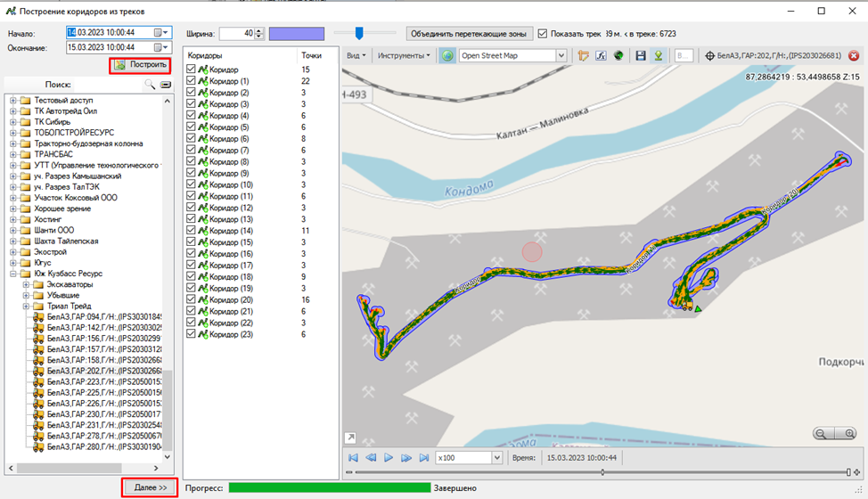Open the Инструменты menu
The width and height of the screenshot is (868, 499).
(x=402, y=56)
